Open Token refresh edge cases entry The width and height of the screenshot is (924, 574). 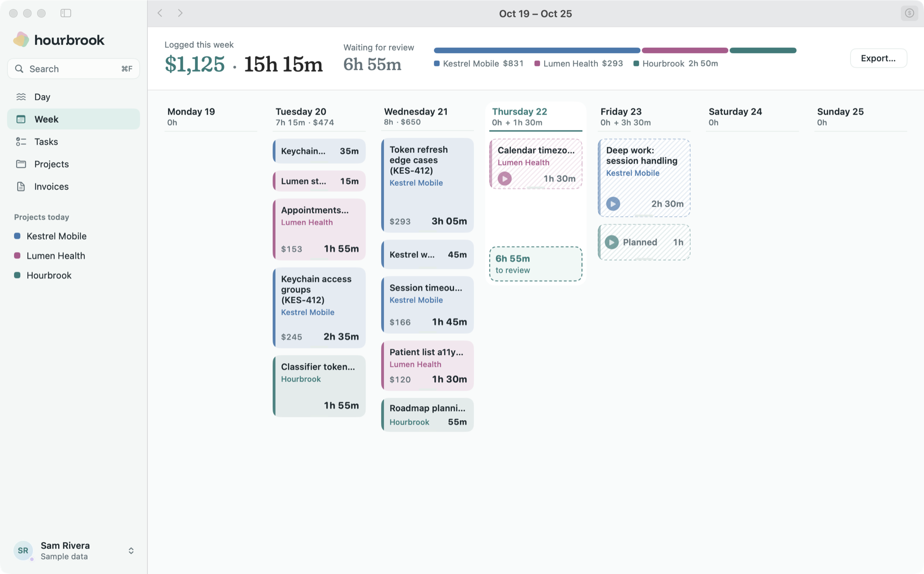point(427,185)
